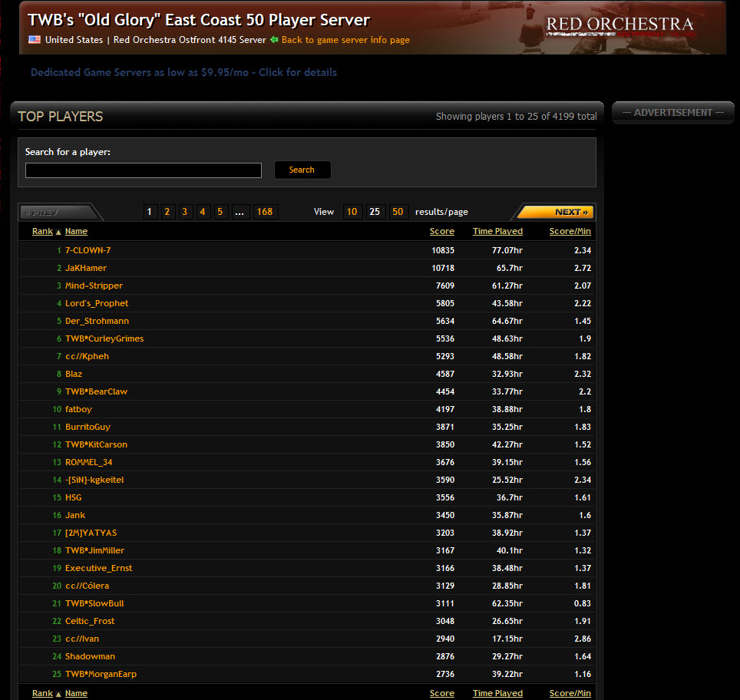Open player TWB*MorganEarp profile

pyautogui.click(x=101, y=674)
